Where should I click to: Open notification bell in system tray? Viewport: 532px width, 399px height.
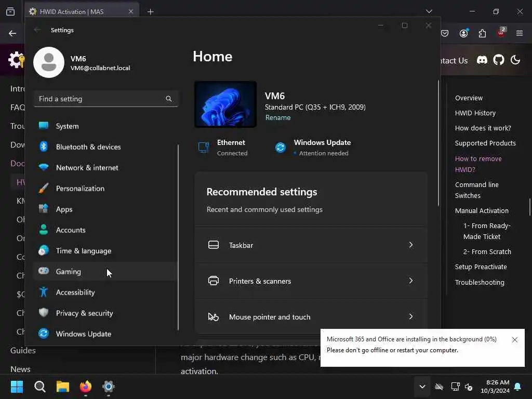(518, 387)
